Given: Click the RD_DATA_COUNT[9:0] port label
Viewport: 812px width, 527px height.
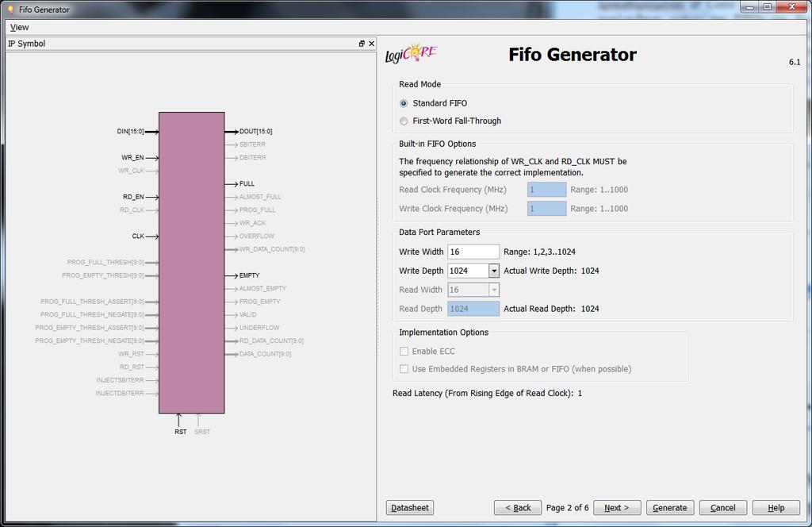Looking at the screenshot, I should pos(272,341).
